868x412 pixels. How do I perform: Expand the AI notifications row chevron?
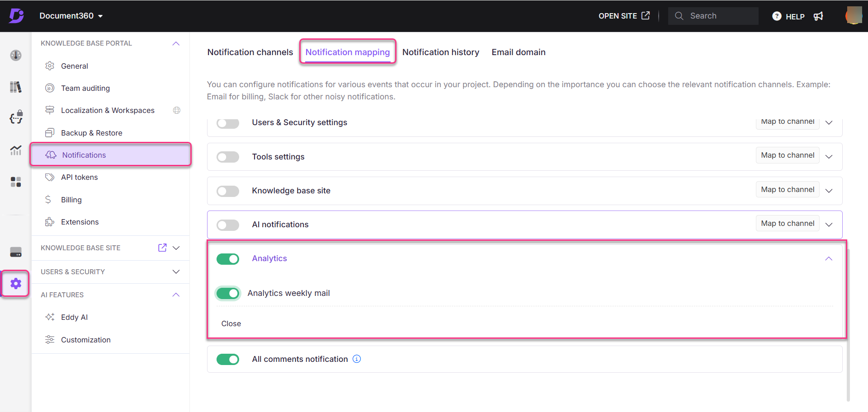point(829,225)
